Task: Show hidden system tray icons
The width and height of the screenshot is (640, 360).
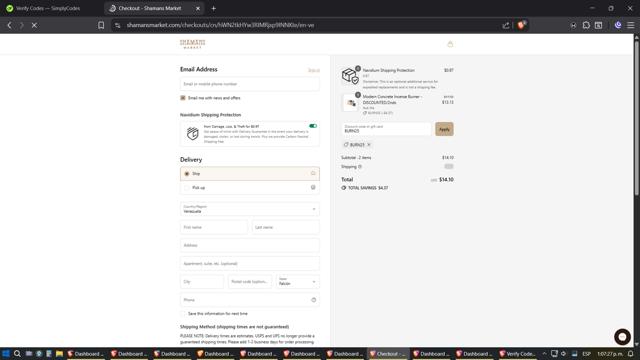Action: coord(544,353)
